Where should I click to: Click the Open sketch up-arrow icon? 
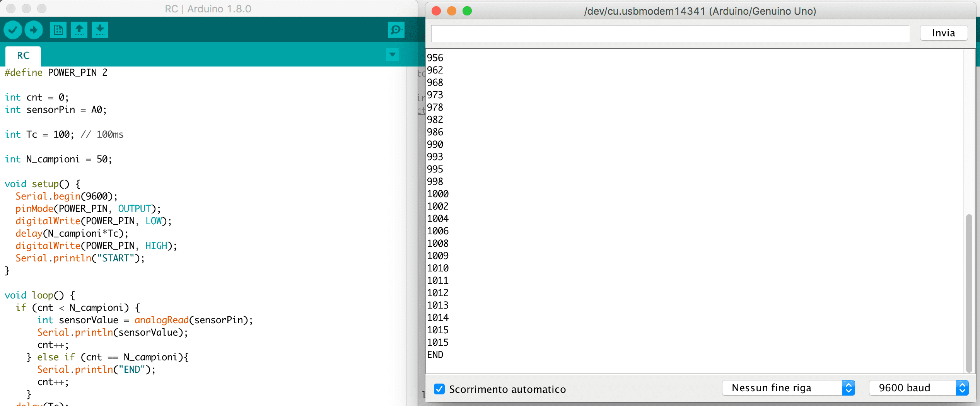(x=79, y=30)
